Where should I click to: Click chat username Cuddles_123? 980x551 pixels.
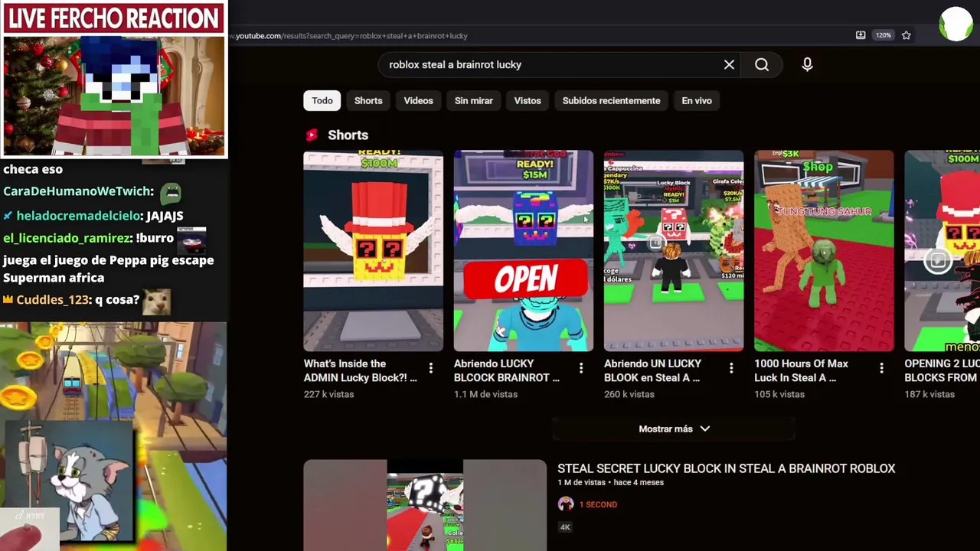tap(53, 300)
